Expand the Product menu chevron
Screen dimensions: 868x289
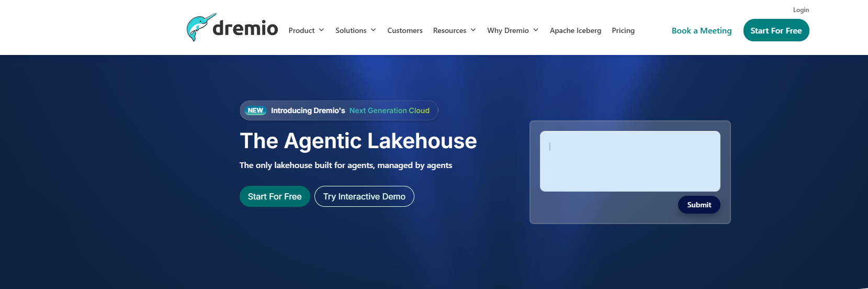coord(321,30)
